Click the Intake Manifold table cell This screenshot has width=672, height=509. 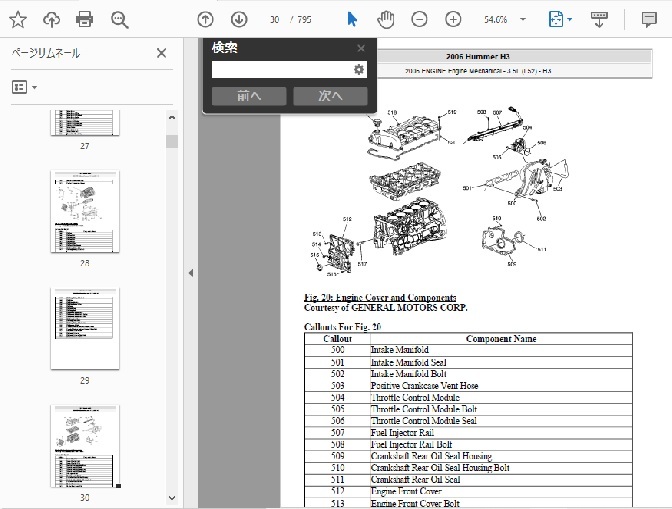click(x=501, y=350)
